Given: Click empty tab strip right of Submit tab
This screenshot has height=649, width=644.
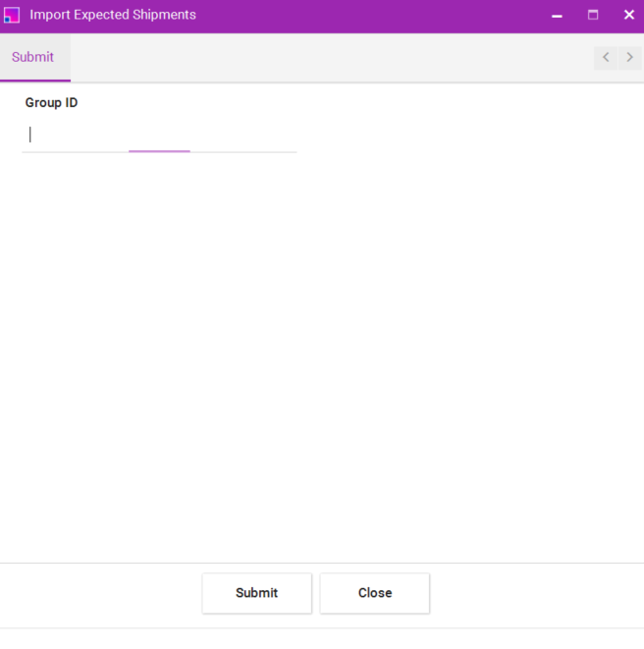Looking at the screenshot, I should [324, 57].
